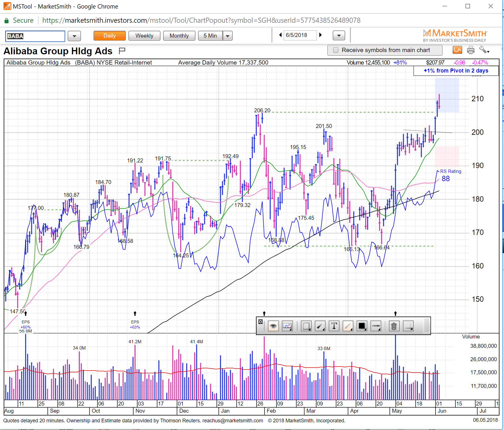Click the $207.97 price in header
This screenshot has height=430, width=504.
point(435,63)
